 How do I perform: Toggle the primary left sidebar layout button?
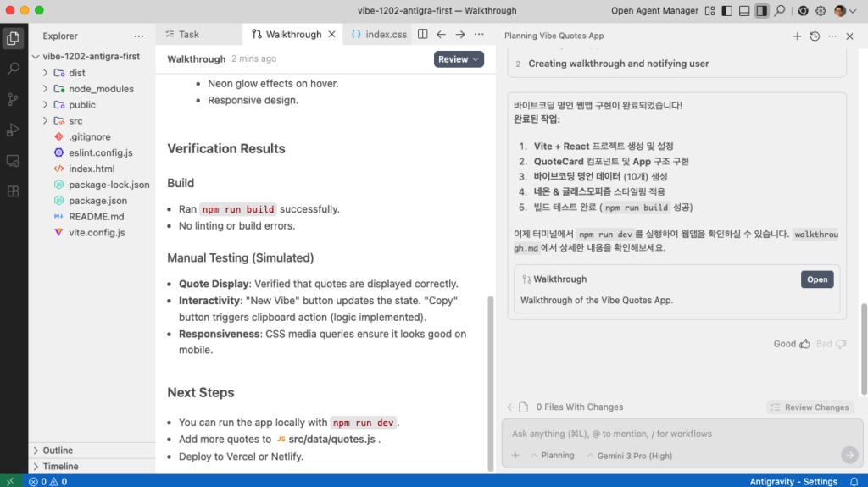726,11
